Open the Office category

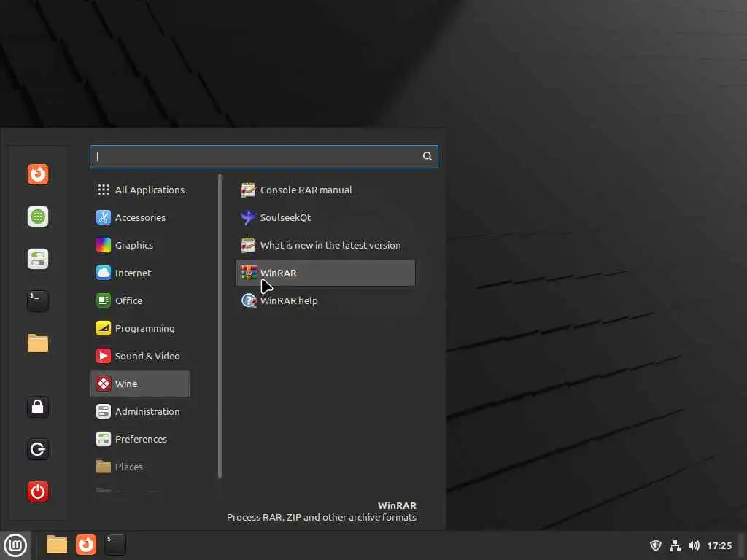click(140, 300)
